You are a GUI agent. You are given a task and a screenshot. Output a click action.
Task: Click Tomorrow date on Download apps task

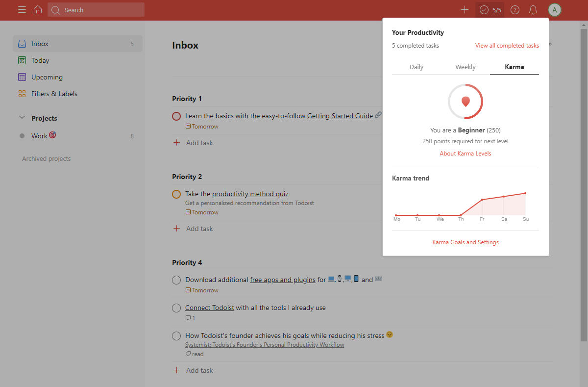tap(202, 290)
